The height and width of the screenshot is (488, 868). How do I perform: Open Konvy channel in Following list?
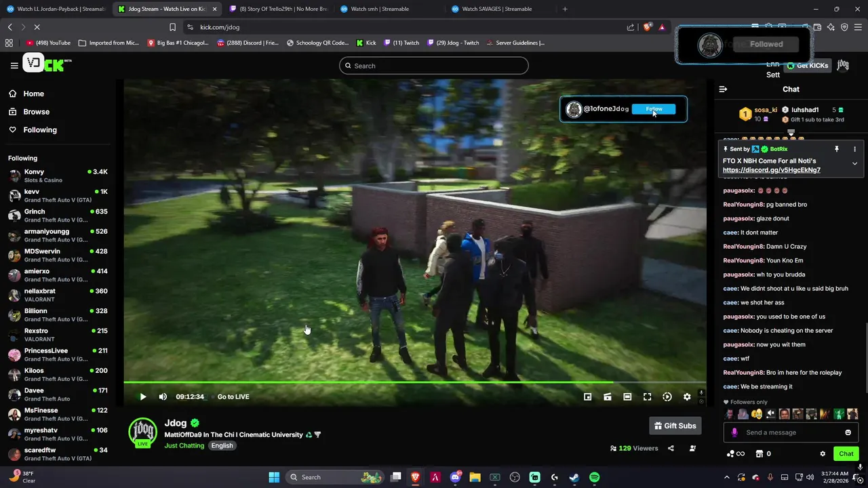point(58,176)
